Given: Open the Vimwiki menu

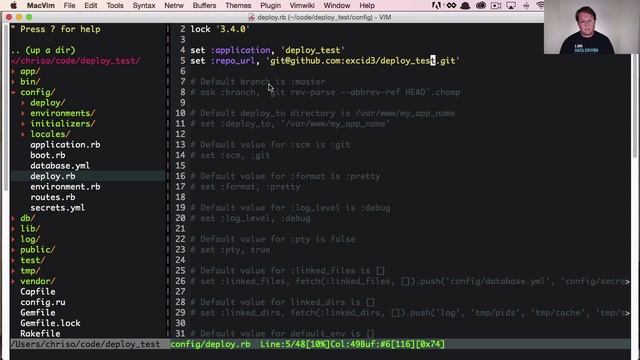Looking at the screenshot, I should pos(302,5).
